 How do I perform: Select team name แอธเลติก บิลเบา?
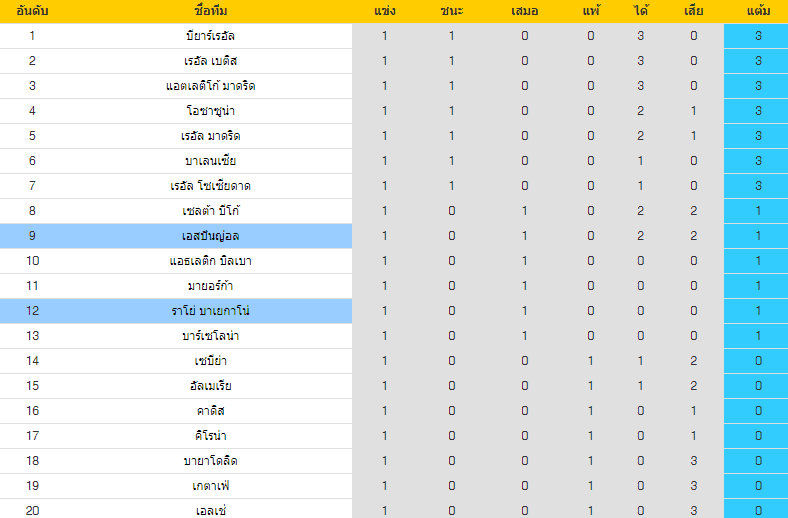211,261
